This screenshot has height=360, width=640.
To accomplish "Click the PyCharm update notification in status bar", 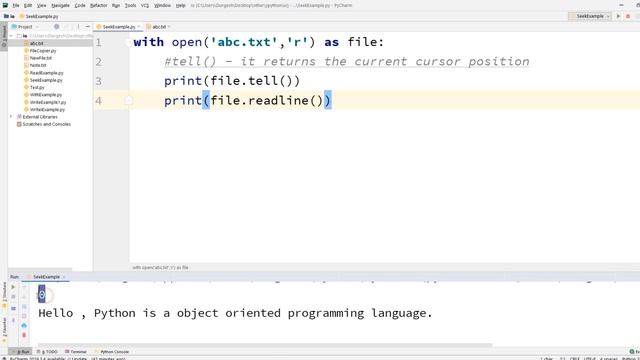I will [67, 358].
